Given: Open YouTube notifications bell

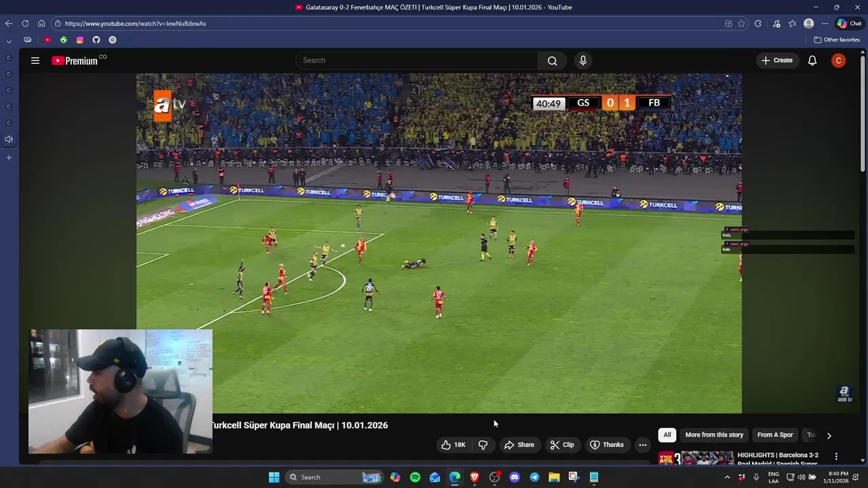Looking at the screenshot, I should coord(812,60).
